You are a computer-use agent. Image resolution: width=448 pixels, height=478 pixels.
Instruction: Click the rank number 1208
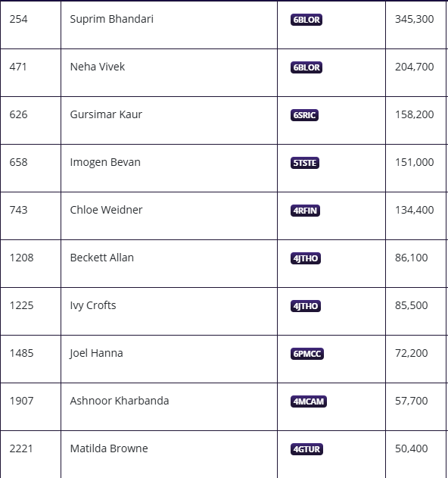tap(21, 258)
